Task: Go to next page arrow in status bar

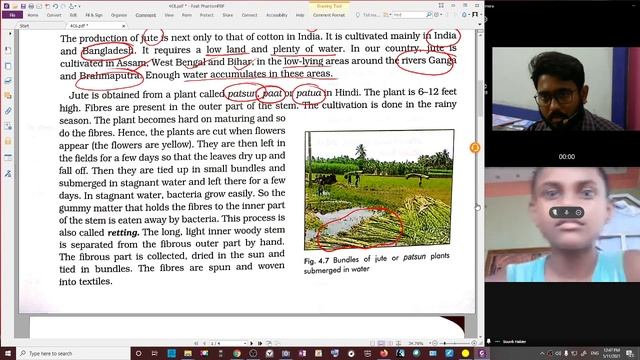Action: (251, 343)
